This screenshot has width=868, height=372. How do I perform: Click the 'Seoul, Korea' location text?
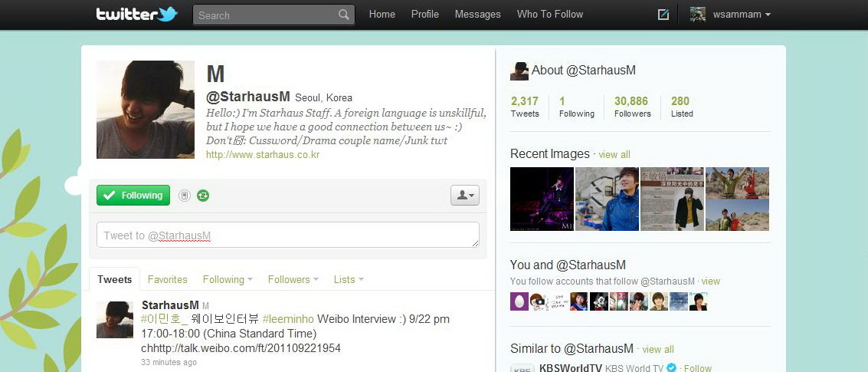click(324, 98)
